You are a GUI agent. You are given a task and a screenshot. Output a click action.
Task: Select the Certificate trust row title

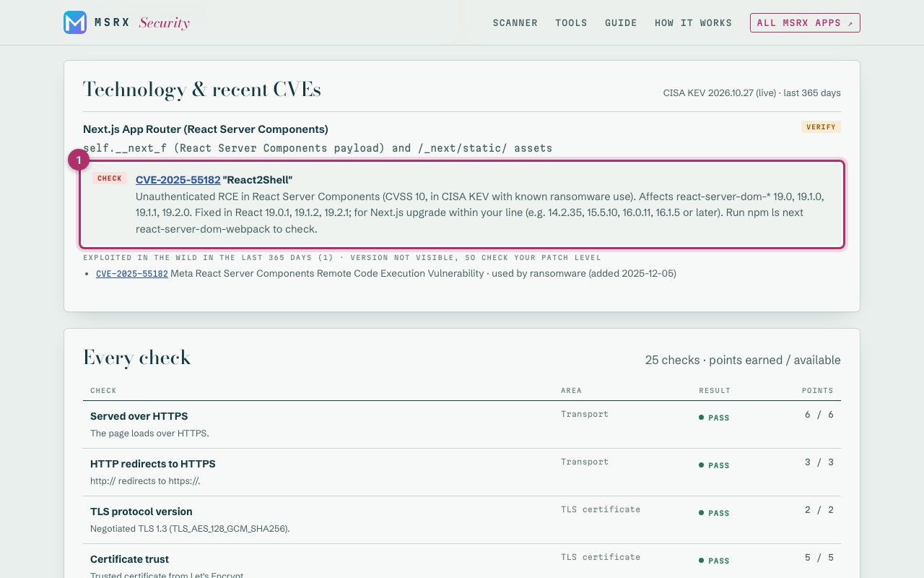point(129,559)
